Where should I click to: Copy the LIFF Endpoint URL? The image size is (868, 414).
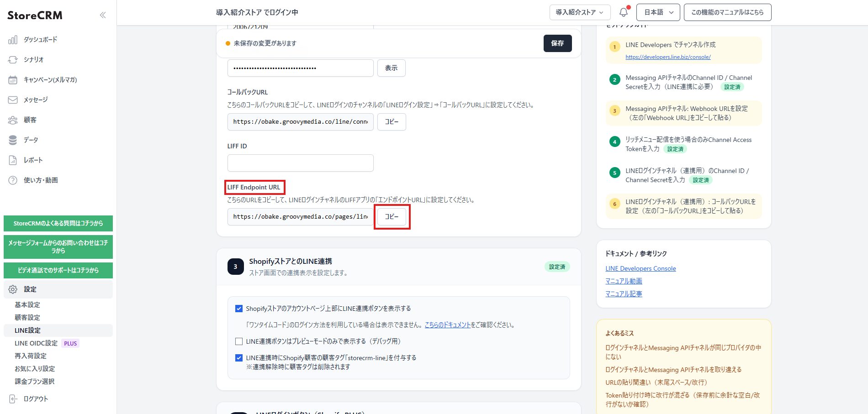pos(392,217)
